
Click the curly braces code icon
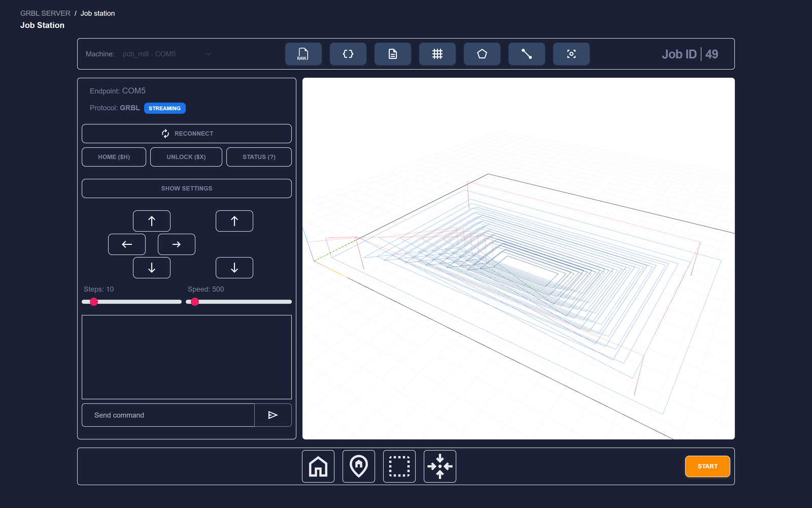348,54
